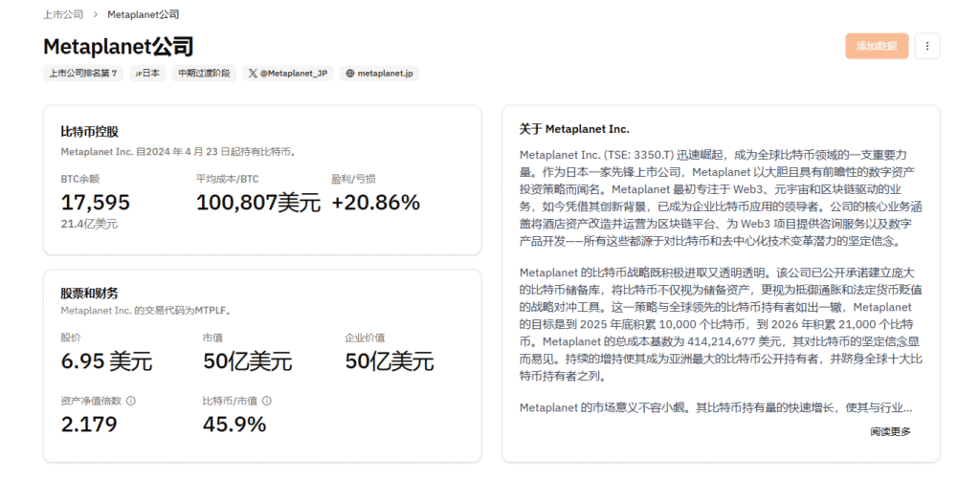Click the 中期过渡阶段 tag
The width and height of the screenshot is (980, 479).
point(204,73)
